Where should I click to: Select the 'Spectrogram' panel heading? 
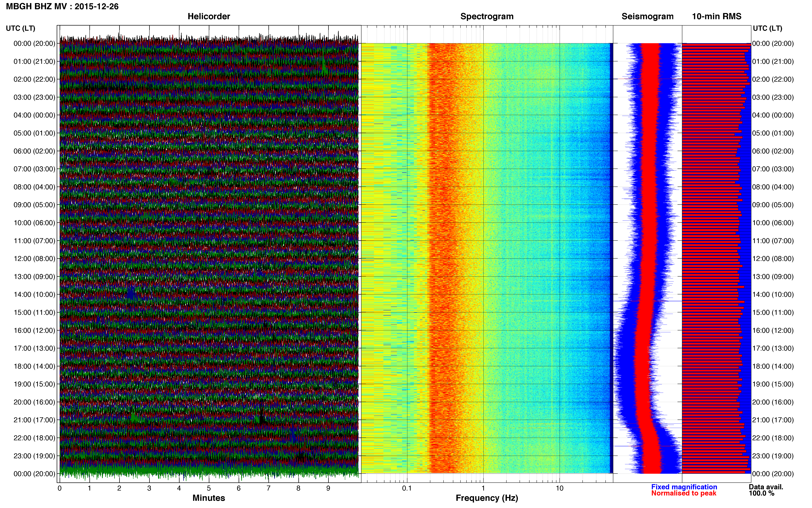(x=487, y=16)
